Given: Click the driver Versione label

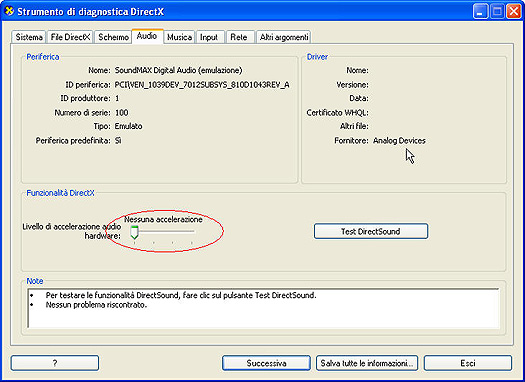Looking at the screenshot, I should pyautogui.click(x=352, y=85).
